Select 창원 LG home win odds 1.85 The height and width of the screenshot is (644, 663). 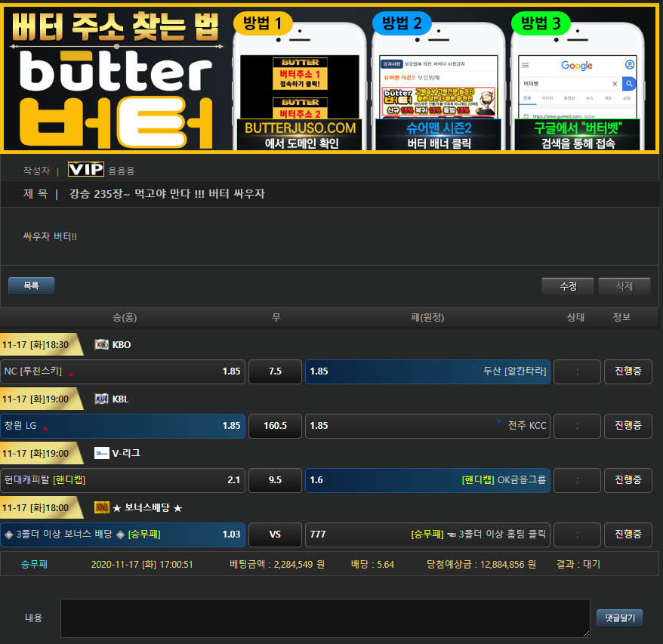click(x=122, y=426)
